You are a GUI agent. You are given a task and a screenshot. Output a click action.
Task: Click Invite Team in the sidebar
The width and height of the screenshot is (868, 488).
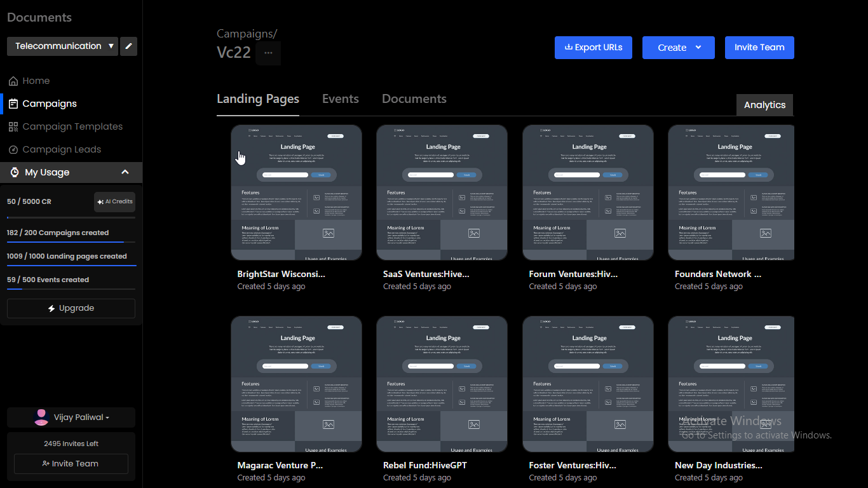[x=71, y=464]
